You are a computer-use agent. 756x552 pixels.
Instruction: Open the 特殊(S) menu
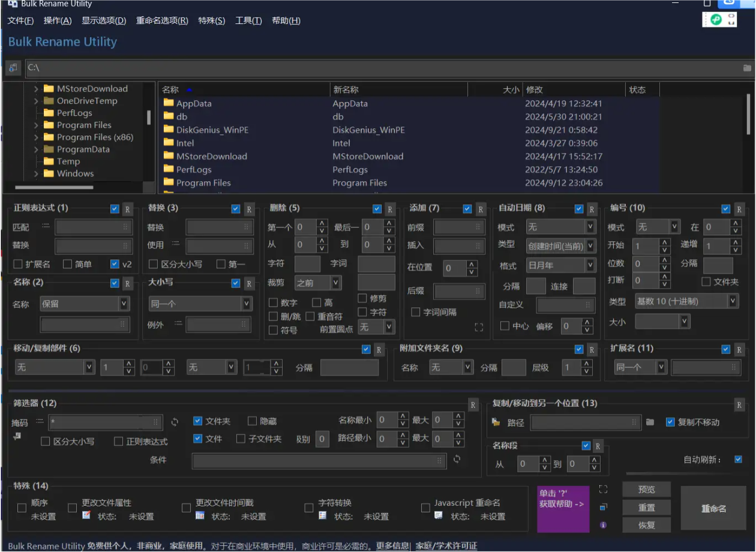212,20
